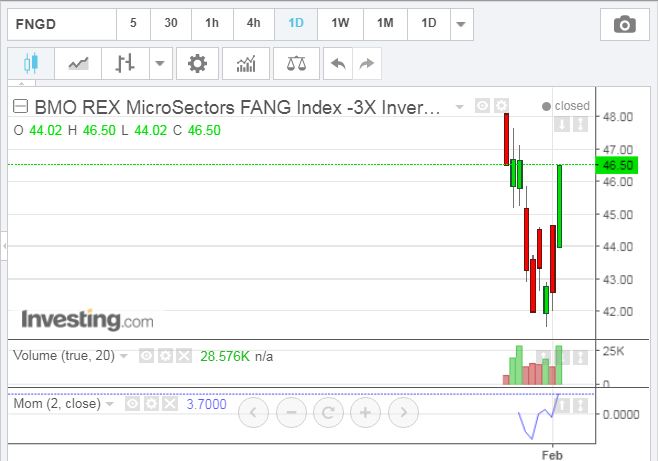The height and width of the screenshot is (461, 658).
Task: Open the indicators menu
Action: point(246,63)
